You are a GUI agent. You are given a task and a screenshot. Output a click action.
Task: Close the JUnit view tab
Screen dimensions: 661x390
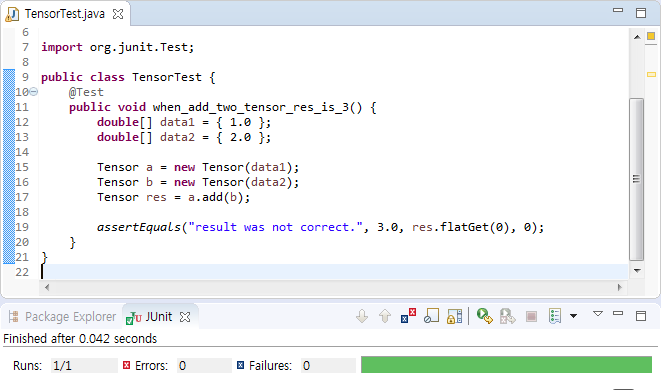click(185, 317)
